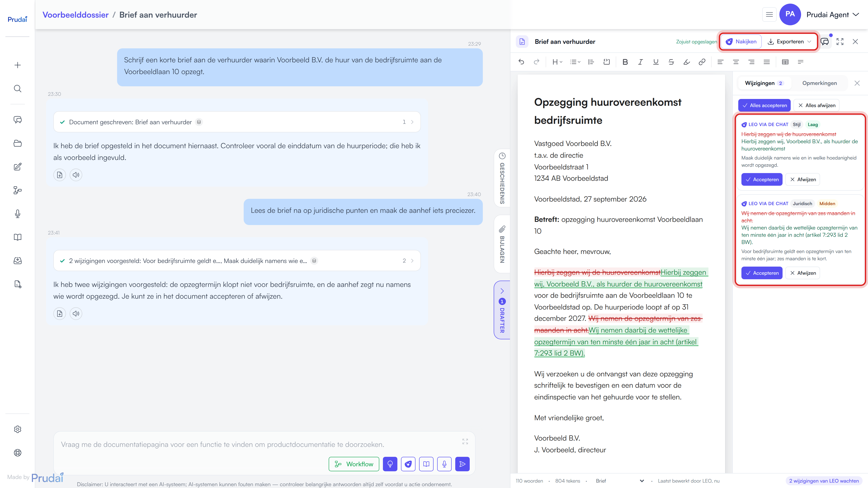Toggle underline formatting

[656, 62]
